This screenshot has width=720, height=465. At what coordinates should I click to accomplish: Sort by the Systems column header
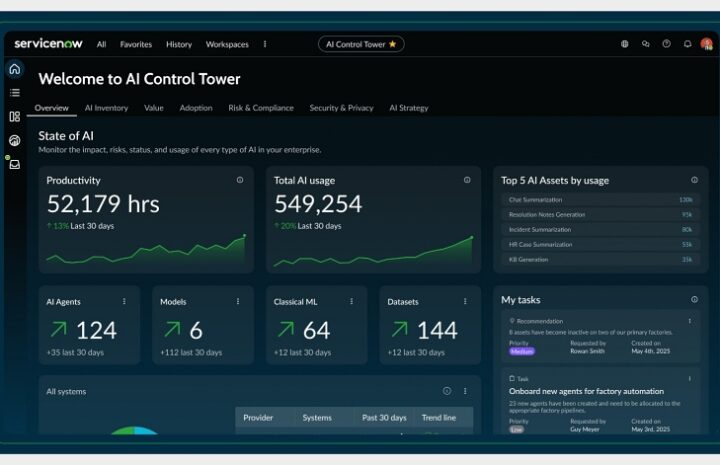click(317, 418)
